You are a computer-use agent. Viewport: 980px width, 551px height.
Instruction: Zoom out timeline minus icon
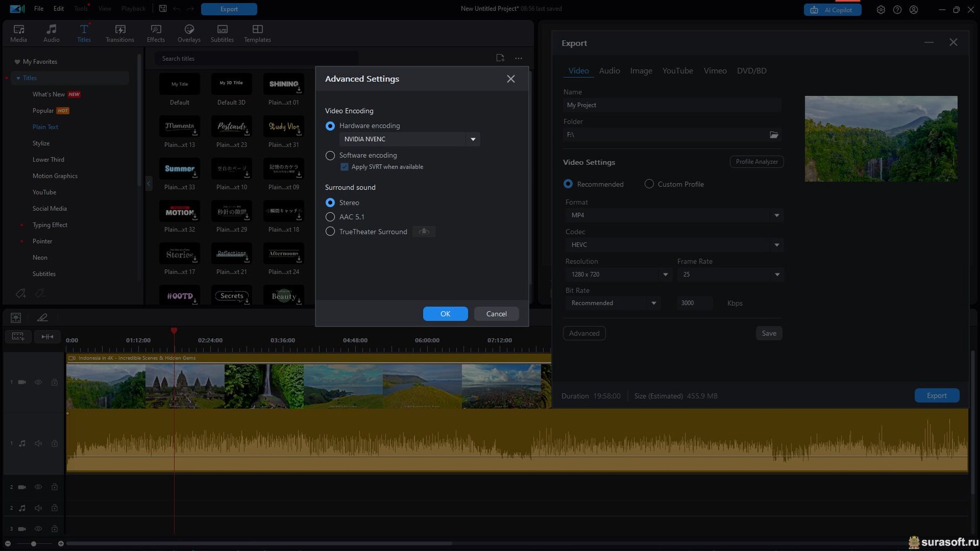[8, 543]
